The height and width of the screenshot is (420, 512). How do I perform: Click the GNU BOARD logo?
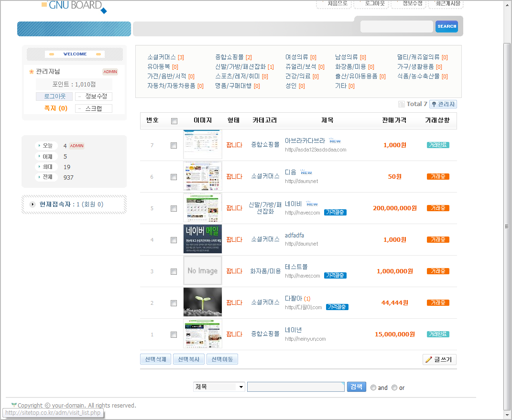(74, 6)
